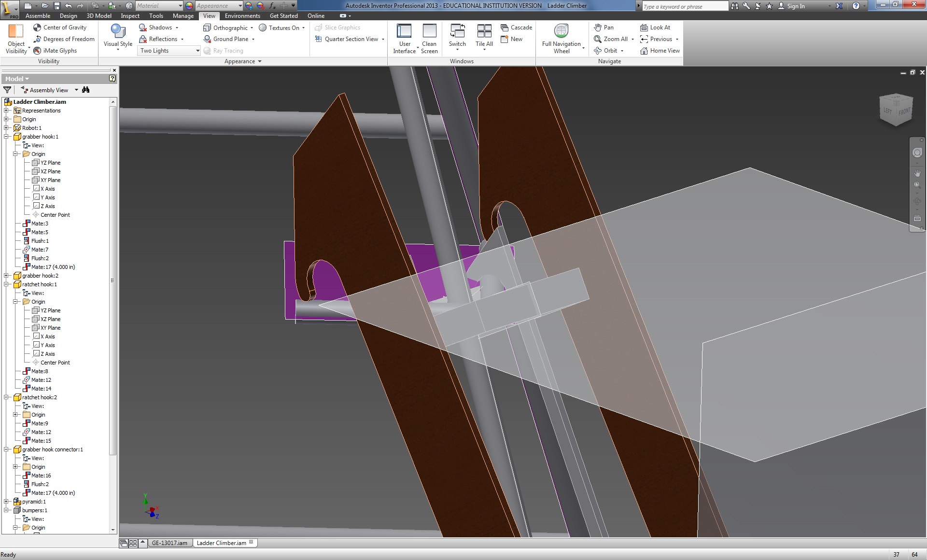The width and height of the screenshot is (927, 560).
Task: Click the Find binoculars icon in browser
Action: (x=86, y=90)
